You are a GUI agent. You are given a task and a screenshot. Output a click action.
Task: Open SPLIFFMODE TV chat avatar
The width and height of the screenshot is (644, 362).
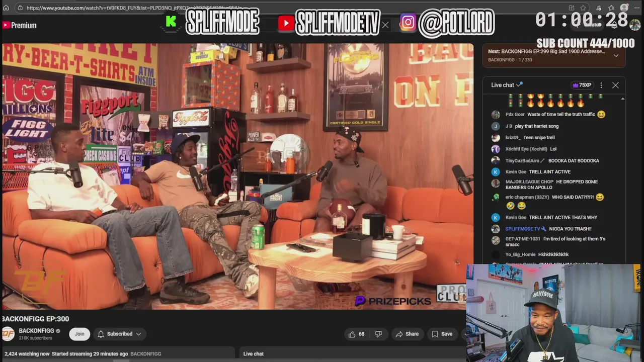(496, 229)
